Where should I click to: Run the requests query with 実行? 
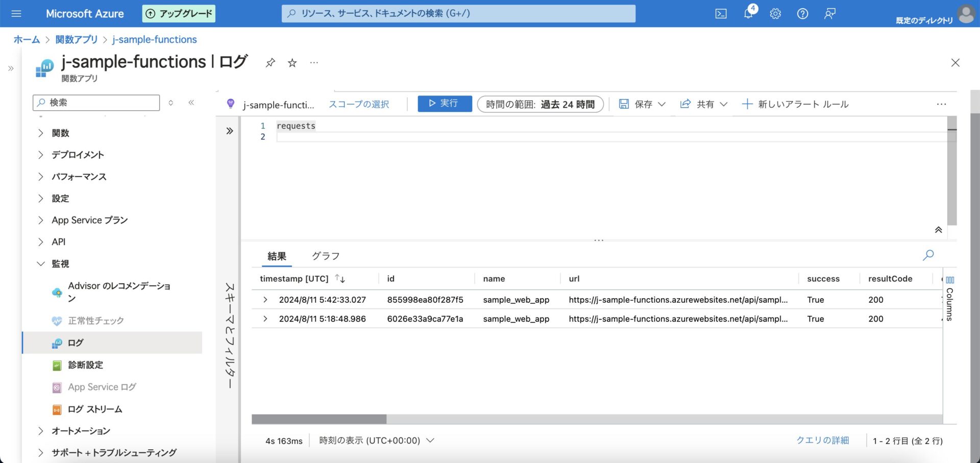pyautogui.click(x=445, y=103)
